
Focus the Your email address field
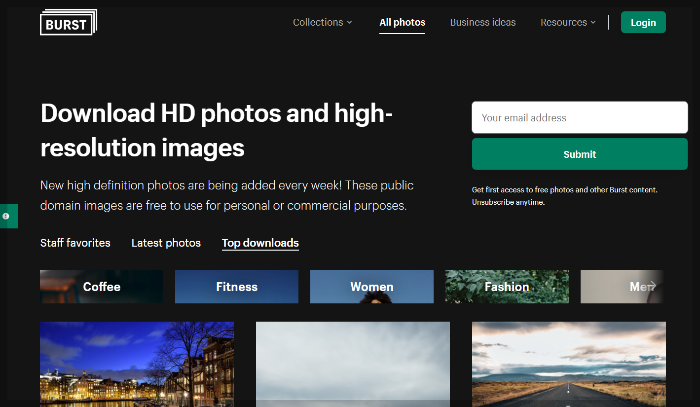(579, 117)
